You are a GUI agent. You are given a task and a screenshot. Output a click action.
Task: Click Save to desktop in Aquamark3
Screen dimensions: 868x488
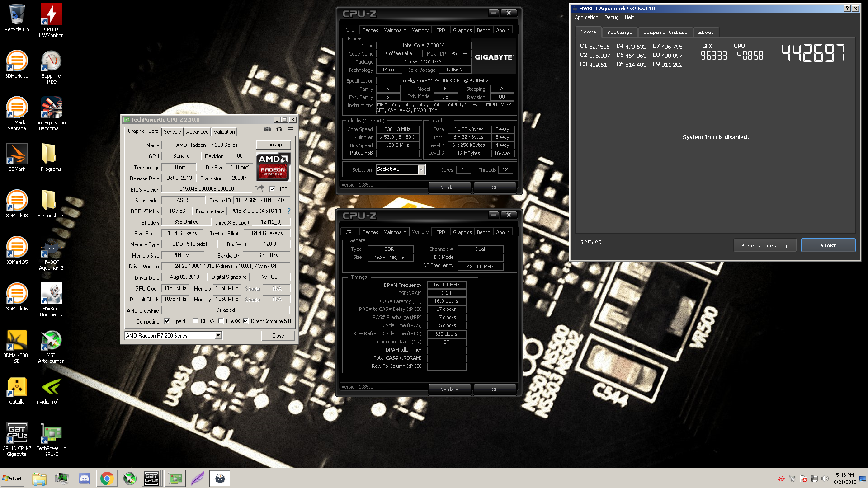coord(765,245)
